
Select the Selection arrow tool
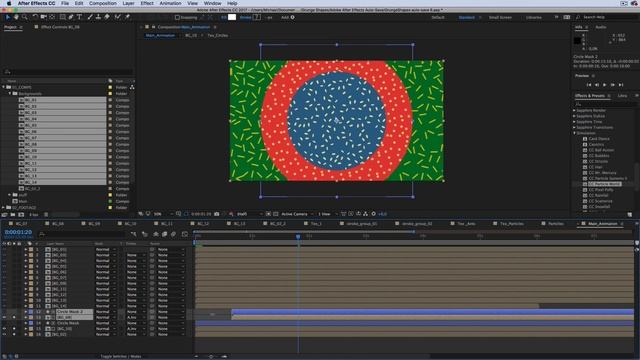[x=7, y=17]
